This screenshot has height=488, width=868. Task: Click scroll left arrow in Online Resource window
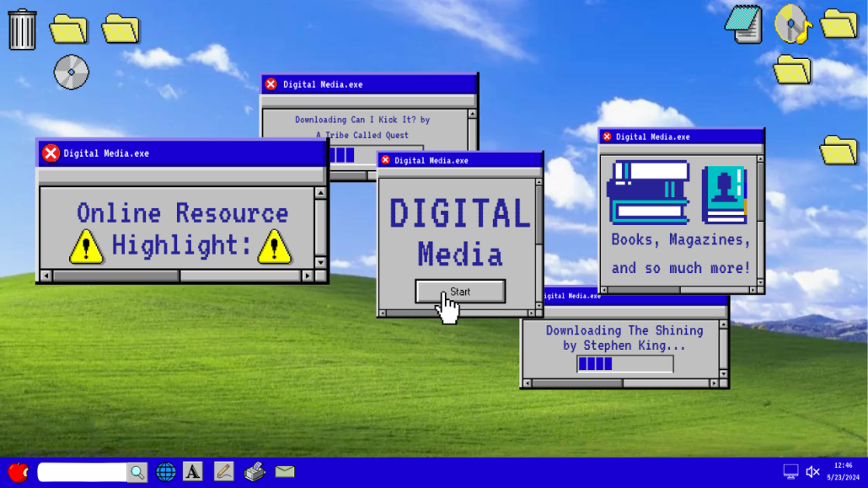tap(46, 276)
